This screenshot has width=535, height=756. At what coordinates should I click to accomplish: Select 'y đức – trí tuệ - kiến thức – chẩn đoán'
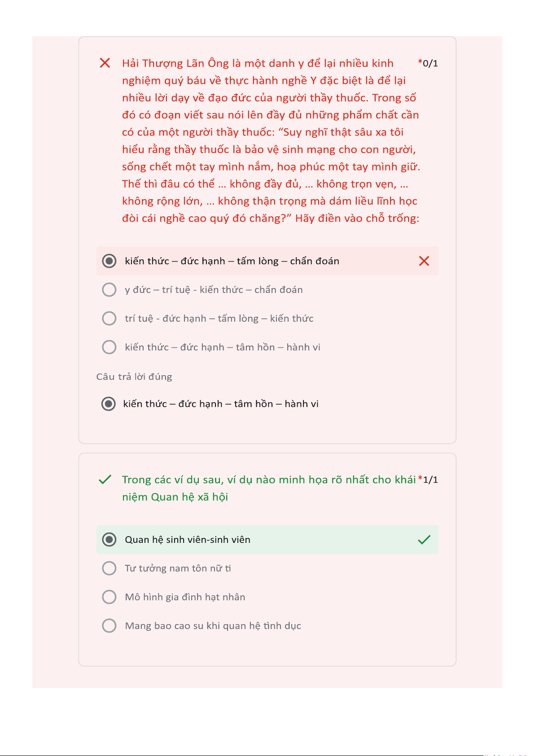click(109, 290)
